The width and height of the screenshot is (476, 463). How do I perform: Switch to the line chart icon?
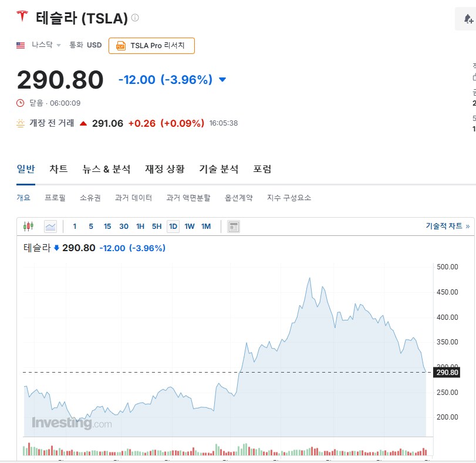50,226
